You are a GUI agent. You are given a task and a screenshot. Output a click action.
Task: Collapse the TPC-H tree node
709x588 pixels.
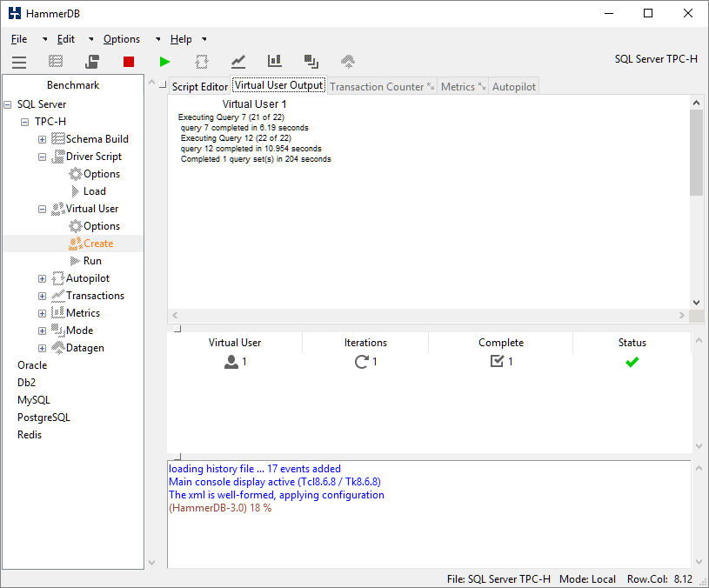(25, 122)
